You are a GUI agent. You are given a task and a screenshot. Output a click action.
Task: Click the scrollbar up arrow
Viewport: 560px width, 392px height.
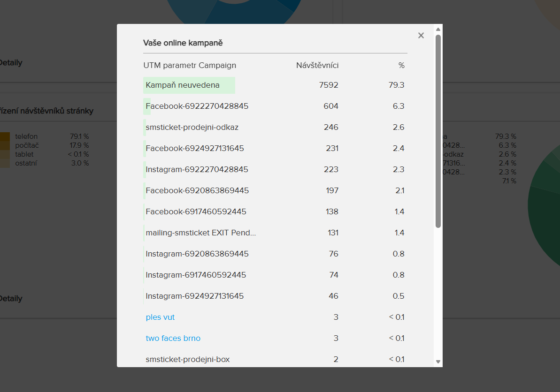coord(438,29)
